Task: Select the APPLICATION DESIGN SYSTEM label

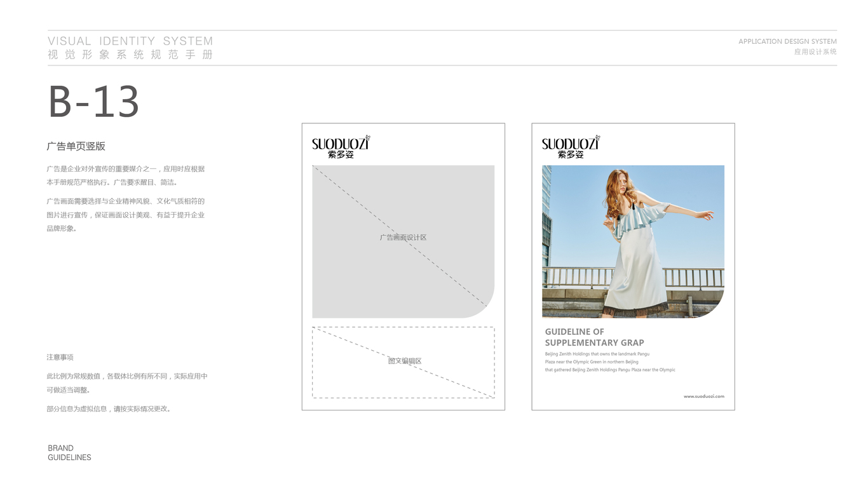Action: pos(787,41)
